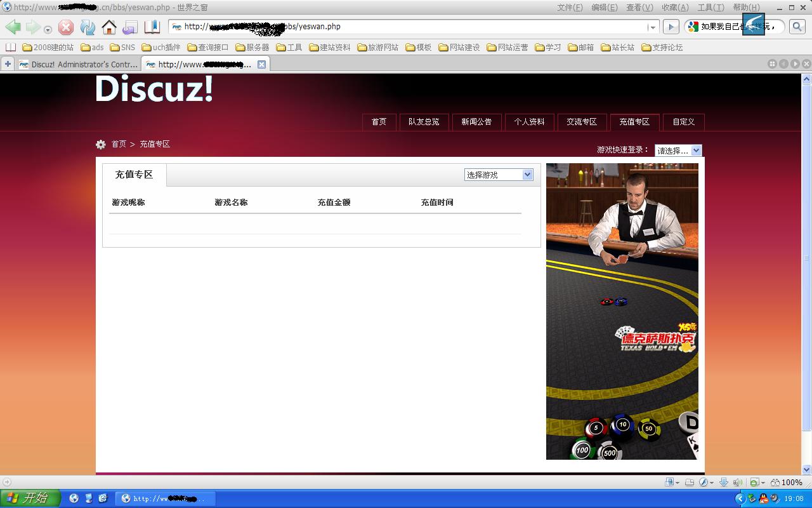
Task: Switch to Discuz! Administrator's Control tab
Action: click(x=79, y=64)
